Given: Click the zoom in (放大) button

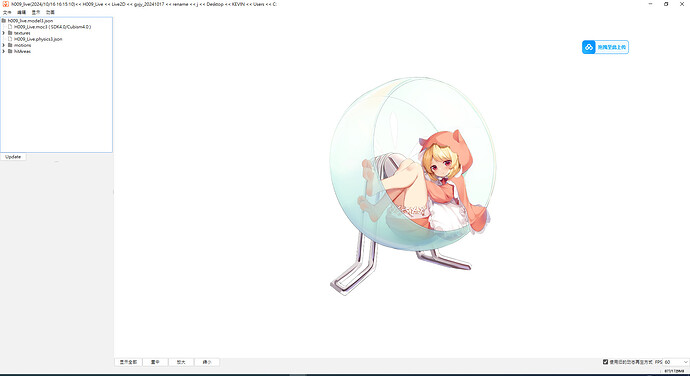Looking at the screenshot, I should (181, 362).
